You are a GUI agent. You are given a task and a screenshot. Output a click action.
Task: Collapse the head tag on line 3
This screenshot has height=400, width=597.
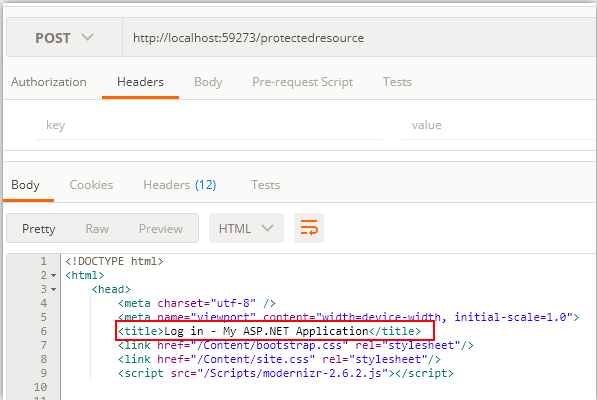53,289
